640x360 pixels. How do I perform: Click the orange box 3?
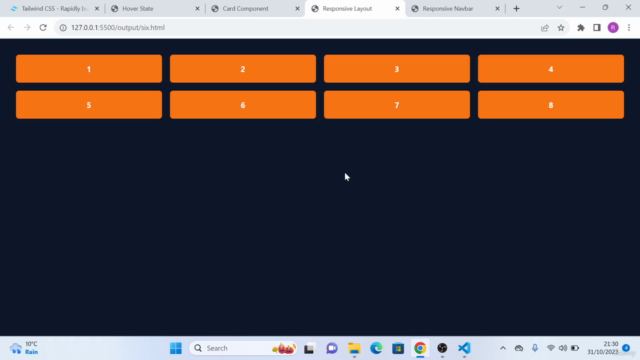point(397,69)
